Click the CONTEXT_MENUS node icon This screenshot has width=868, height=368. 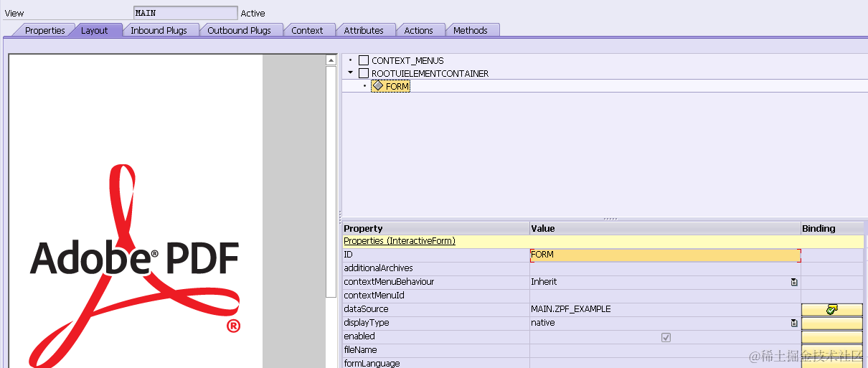tap(364, 61)
